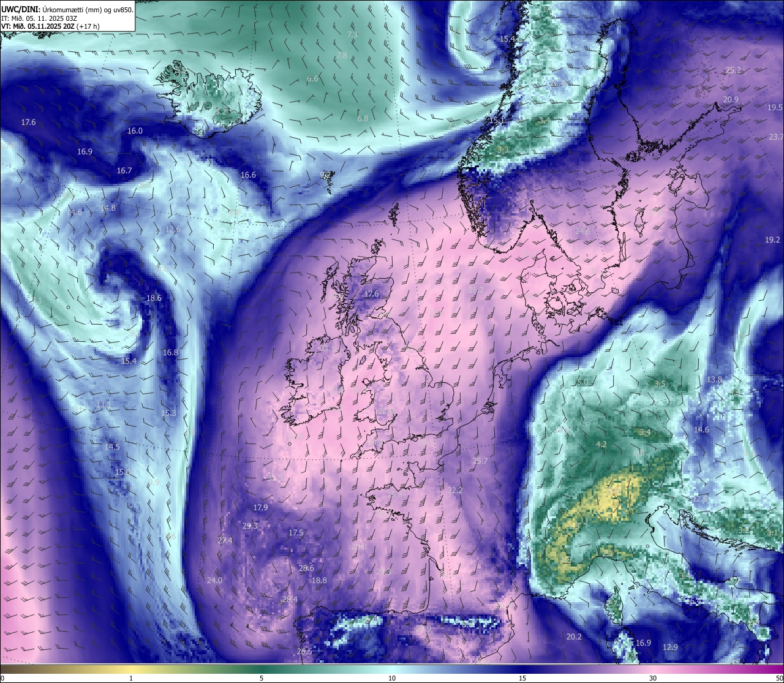Screen dimensions: 784x683
Task: Click the value 4.2 over the Alps region
Action: pos(601,445)
